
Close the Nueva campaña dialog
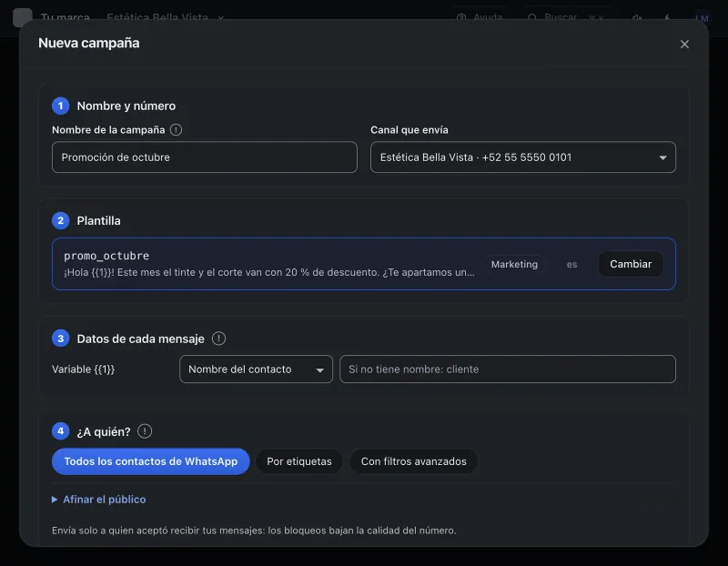pyautogui.click(x=684, y=44)
